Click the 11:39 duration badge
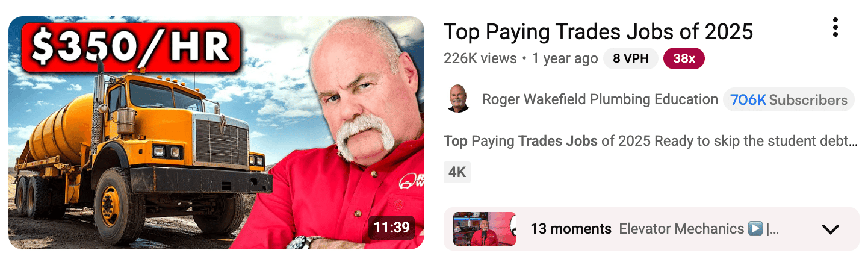868x259 pixels. 391,228
